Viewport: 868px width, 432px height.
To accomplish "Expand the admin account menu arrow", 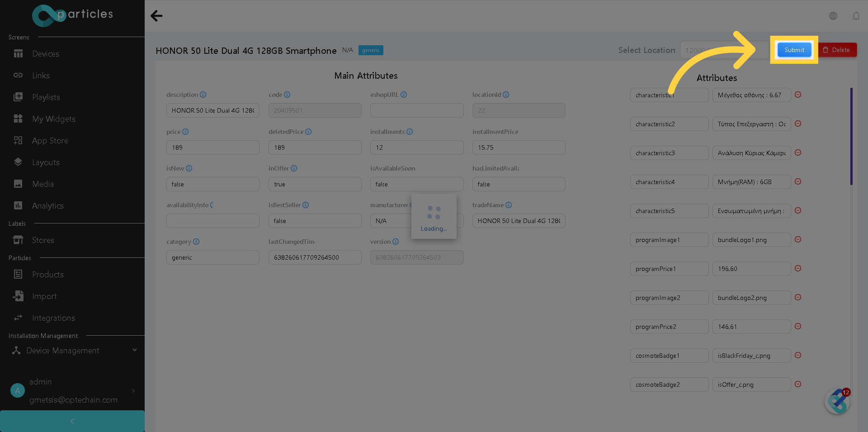I will click(133, 391).
